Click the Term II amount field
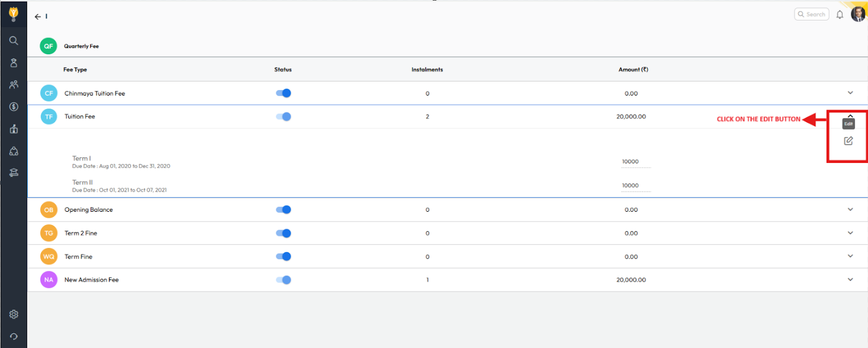Image resolution: width=868 pixels, height=348 pixels. [635, 186]
